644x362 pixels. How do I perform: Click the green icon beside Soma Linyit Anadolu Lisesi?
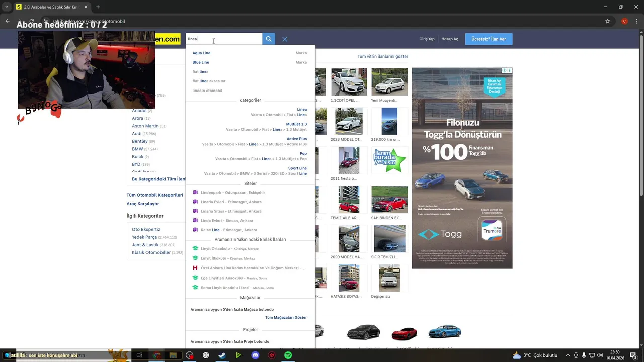point(195,288)
